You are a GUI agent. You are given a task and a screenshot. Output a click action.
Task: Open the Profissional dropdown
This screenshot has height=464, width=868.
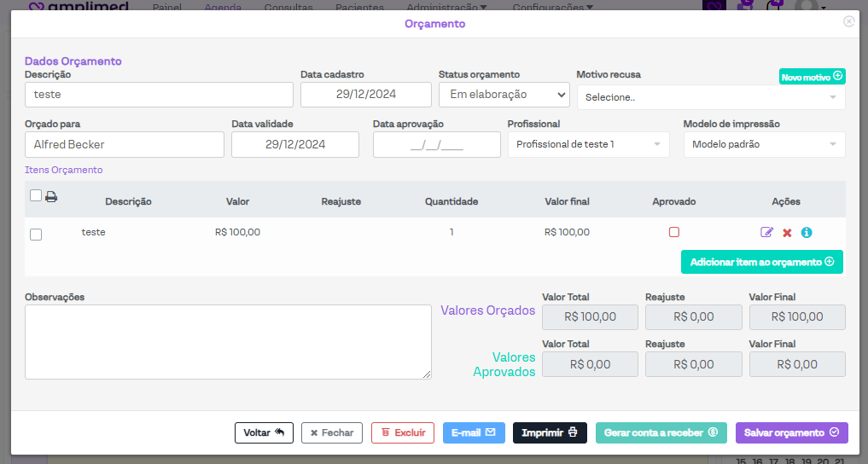click(x=588, y=145)
